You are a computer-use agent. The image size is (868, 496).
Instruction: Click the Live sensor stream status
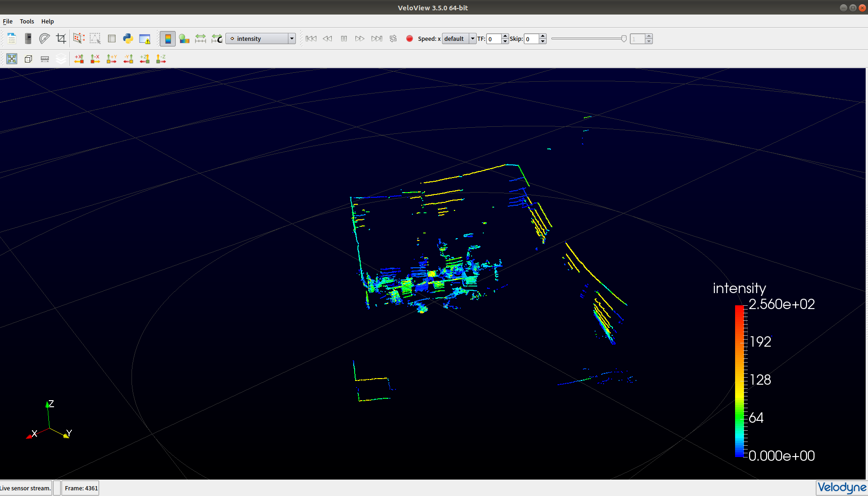click(x=25, y=488)
